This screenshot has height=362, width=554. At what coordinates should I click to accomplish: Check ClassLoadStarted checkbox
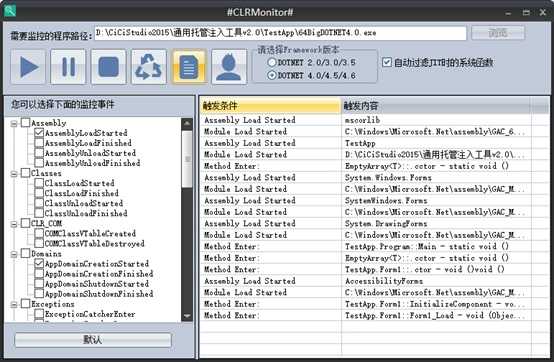(x=39, y=183)
